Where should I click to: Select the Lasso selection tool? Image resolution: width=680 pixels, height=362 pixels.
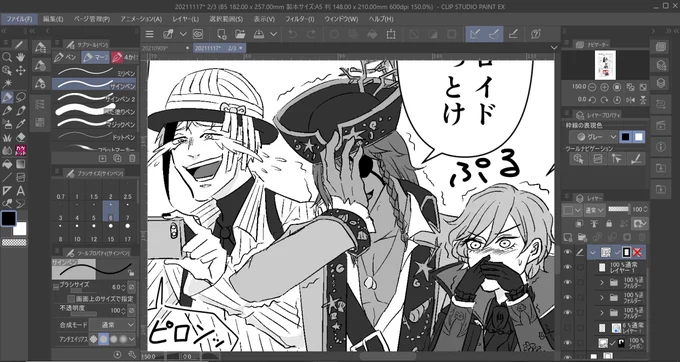(20, 97)
